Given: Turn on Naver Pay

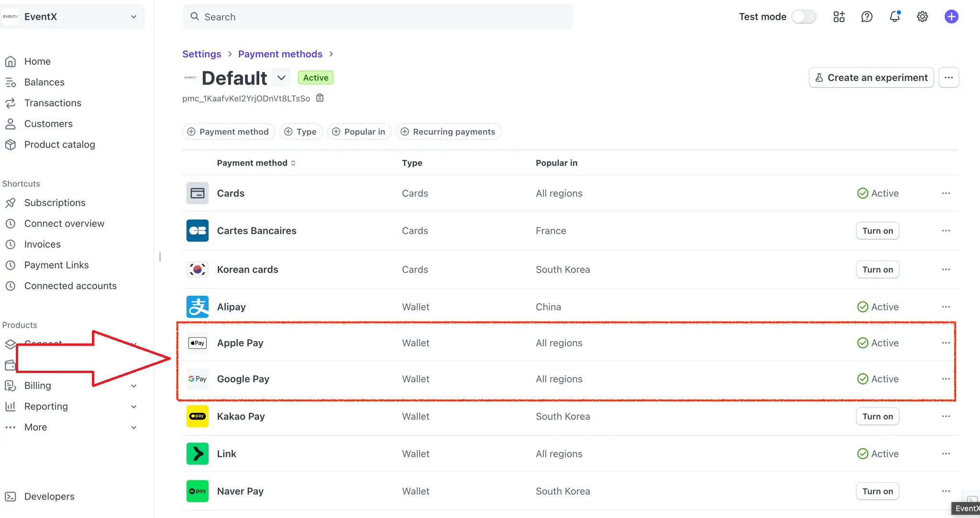Looking at the screenshot, I should click(878, 491).
